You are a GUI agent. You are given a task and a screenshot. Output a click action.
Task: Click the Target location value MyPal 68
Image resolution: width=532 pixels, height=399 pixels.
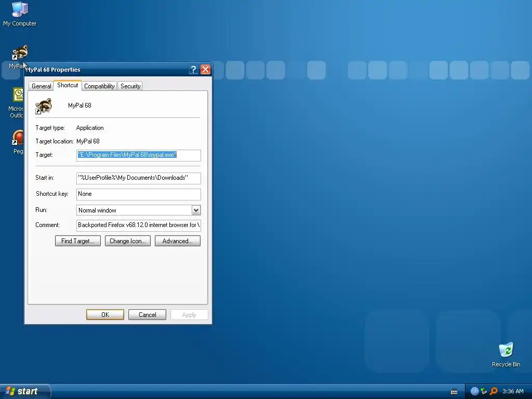[88, 141]
